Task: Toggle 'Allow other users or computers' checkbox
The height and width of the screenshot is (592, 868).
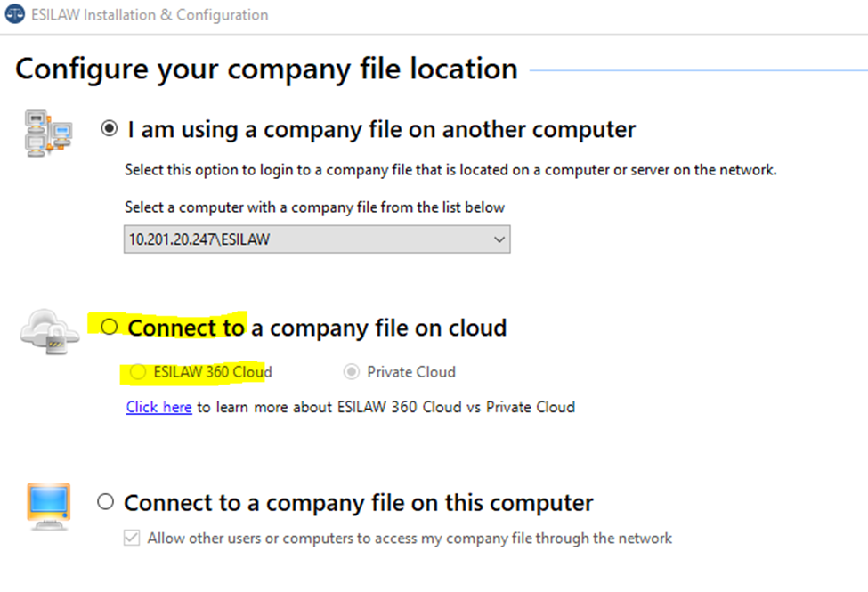Action: 132,538
